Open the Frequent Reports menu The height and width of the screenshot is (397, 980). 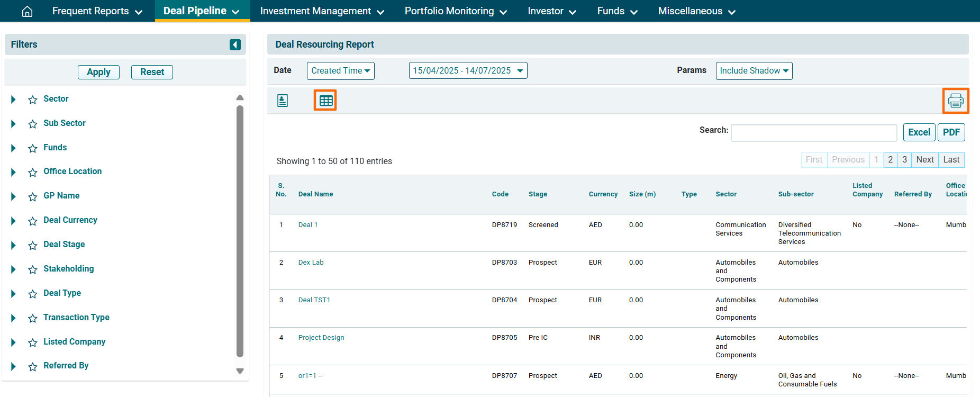97,11
